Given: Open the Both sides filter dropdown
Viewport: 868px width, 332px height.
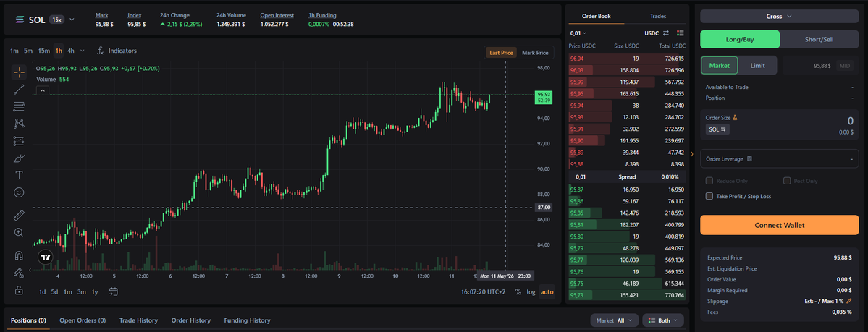Looking at the screenshot, I should (x=663, y=320).
